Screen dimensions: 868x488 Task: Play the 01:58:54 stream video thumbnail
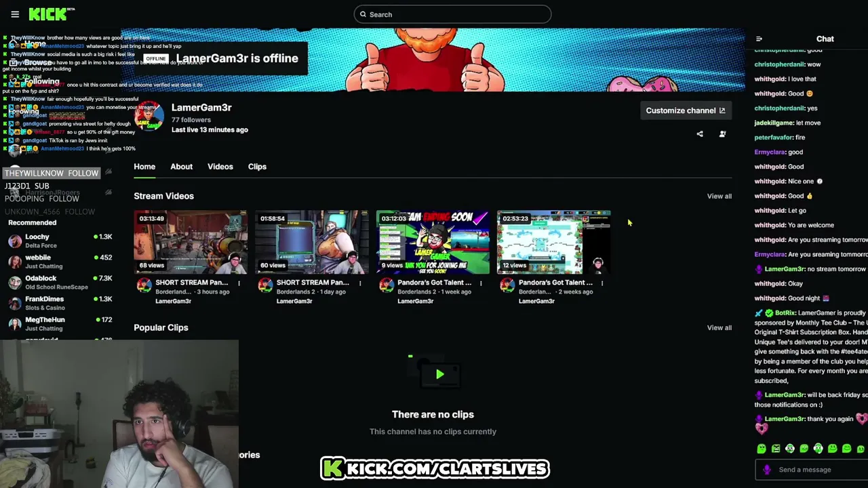click(311, 242)
